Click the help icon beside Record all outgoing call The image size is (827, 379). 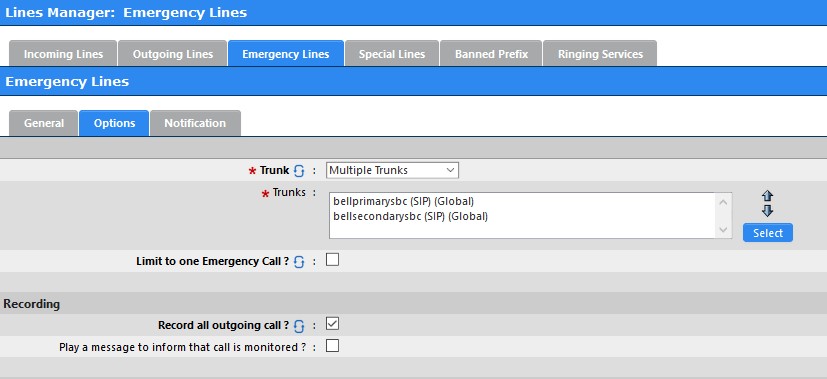(x=299, y=326)
